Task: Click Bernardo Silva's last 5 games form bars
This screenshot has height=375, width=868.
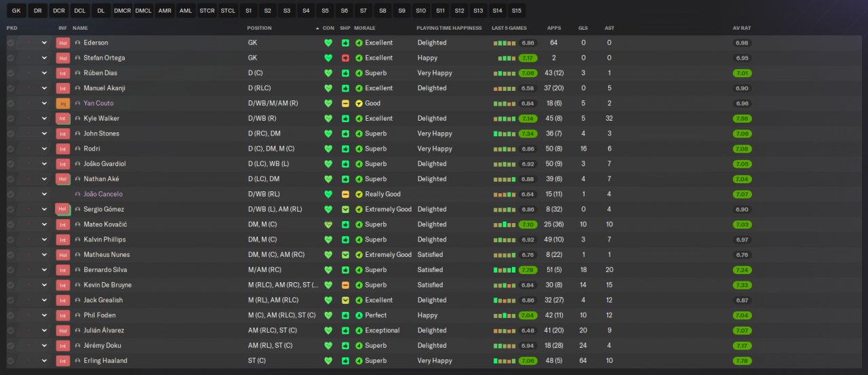Action: (505, 269)
